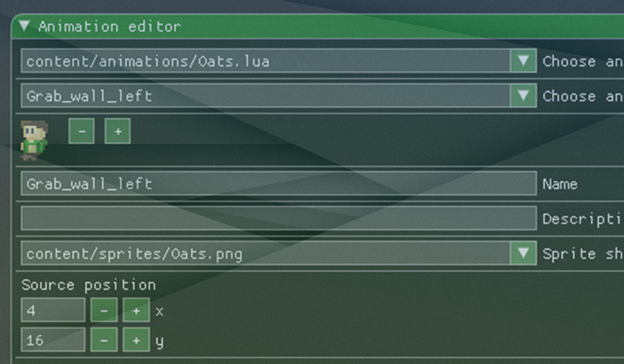This screenshot has height=364, width=624.
Task: Increase source position y value
Action: [136, 340]
